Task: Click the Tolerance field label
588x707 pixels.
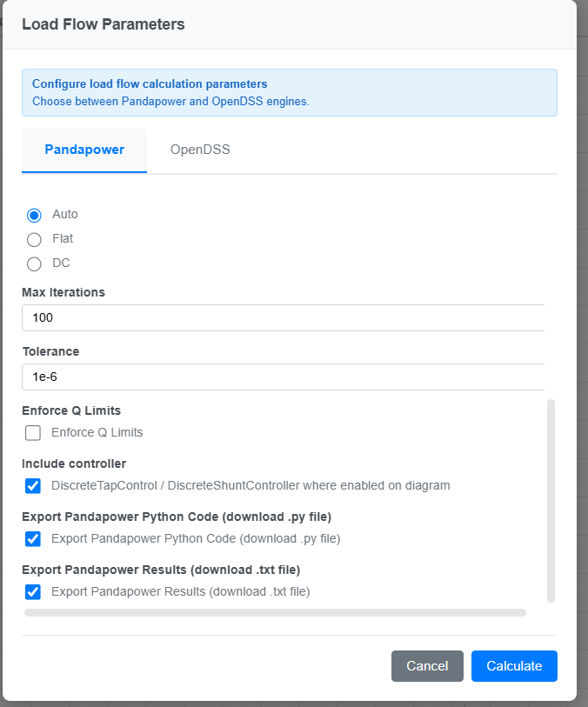Action: [50, 351]
